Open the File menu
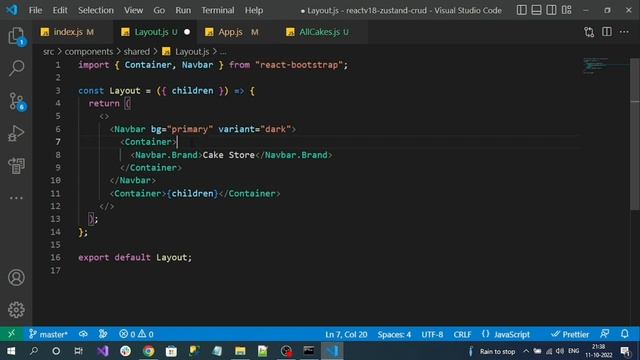Image resolution: width=640 pixels, height=360 pixels. pos(35,10)
